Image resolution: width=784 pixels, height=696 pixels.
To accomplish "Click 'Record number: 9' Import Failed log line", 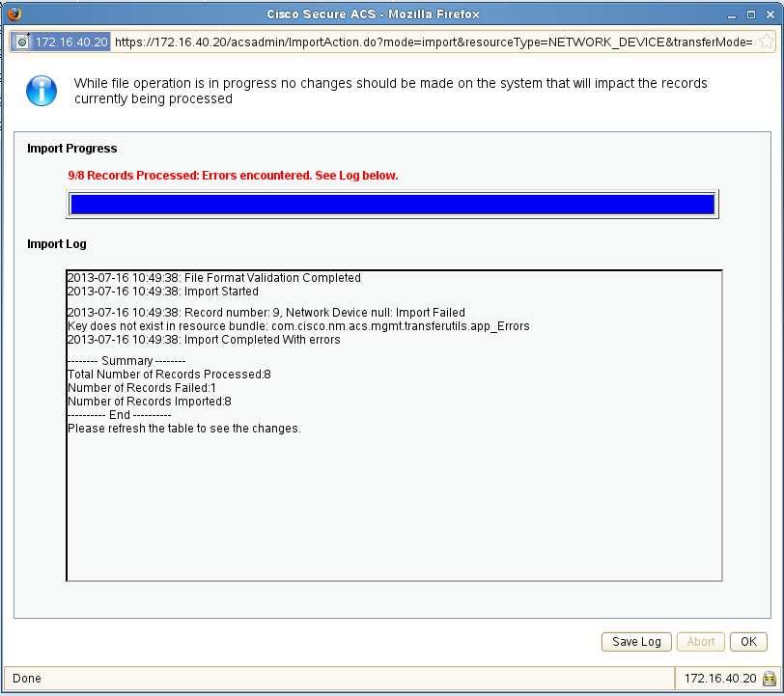I will (x=266, y=313).
